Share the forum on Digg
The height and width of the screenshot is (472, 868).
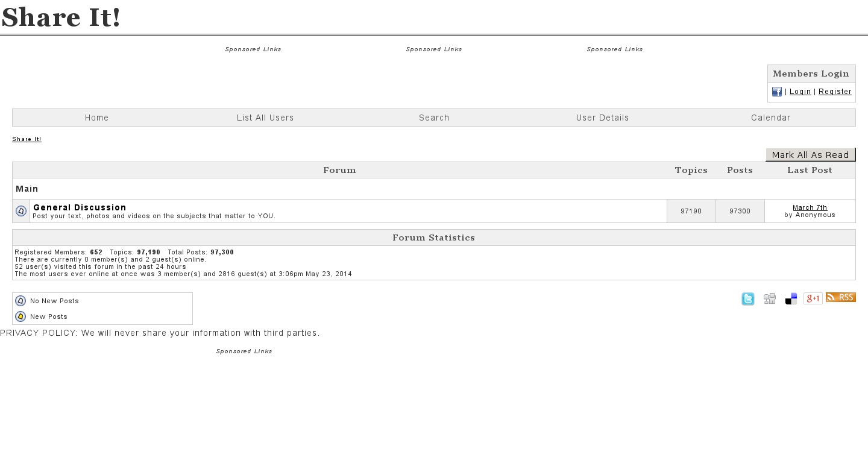point(770,298)
